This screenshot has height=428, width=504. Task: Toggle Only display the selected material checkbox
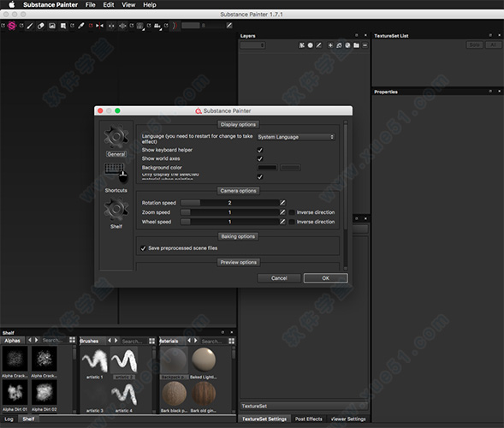click(x=260, y=177)
